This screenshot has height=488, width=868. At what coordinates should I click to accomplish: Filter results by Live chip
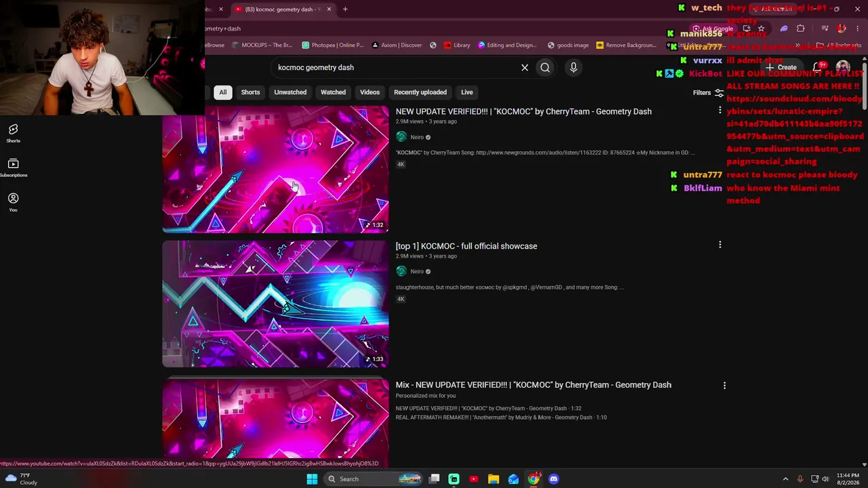coord(467,92)
